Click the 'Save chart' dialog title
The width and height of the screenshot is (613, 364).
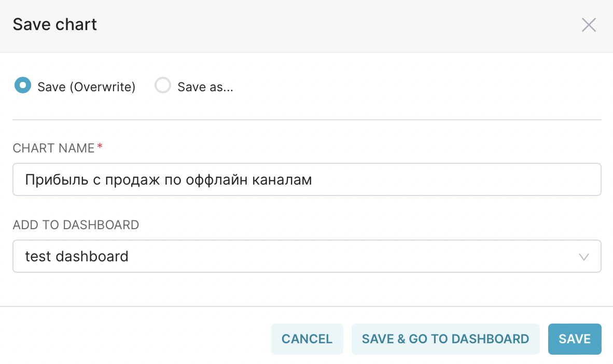tap(55, 25)
